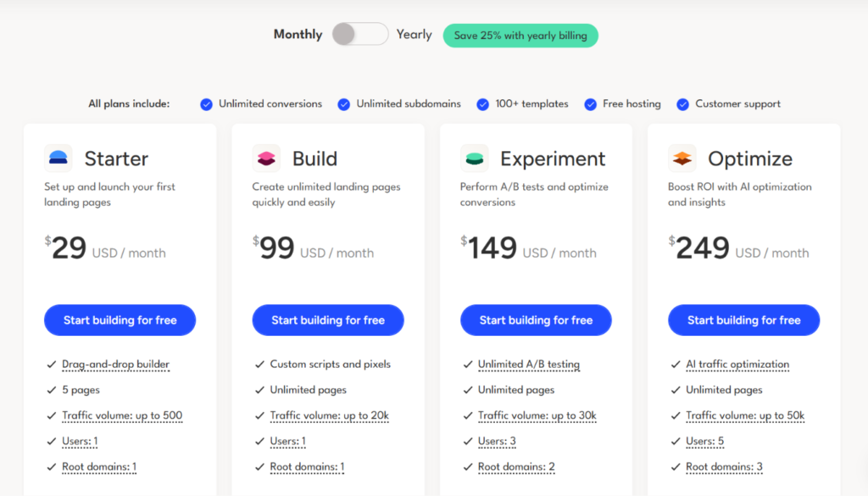
Task: Click the $249 USD / month price
Action: pyautogui.click(x=738, y=248)
